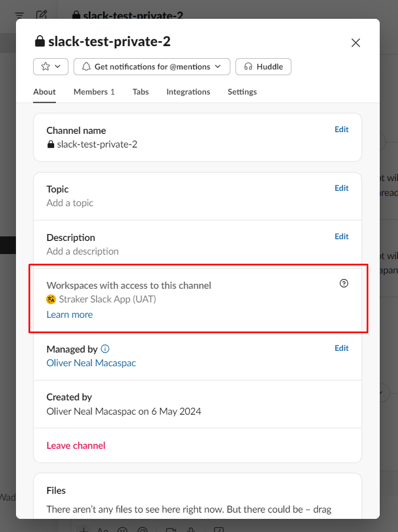The height and width of the screenshot is (532, 398).
Task: Open Oliver Neal Macaspac's profile link
Action: click(91, 363)
